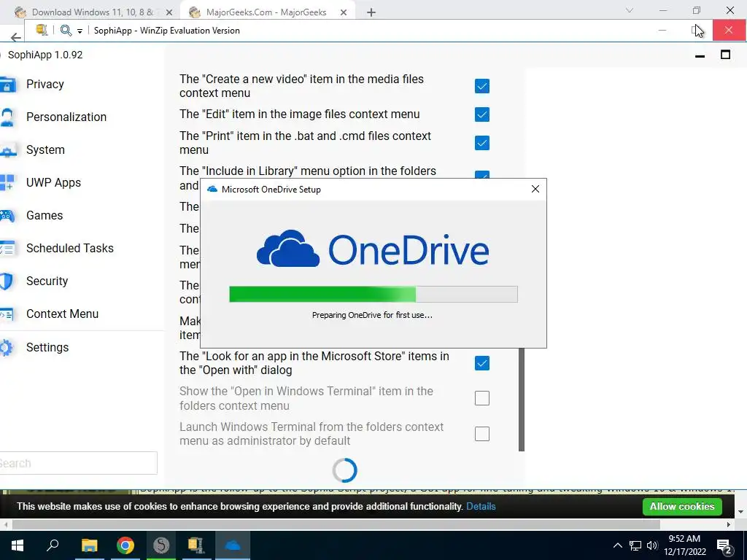Click the SophiApp vertical scrollbar
The image size is (747, 560).
(521, 399)
